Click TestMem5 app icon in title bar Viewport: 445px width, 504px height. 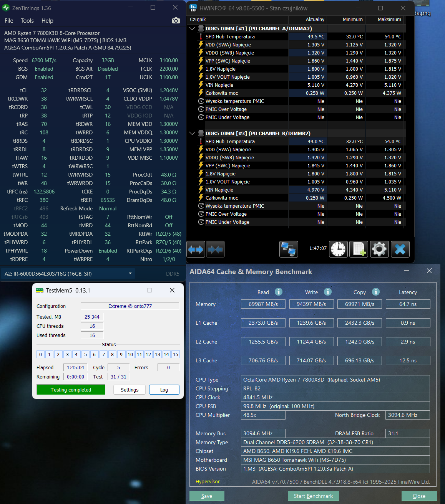point(40,291)
